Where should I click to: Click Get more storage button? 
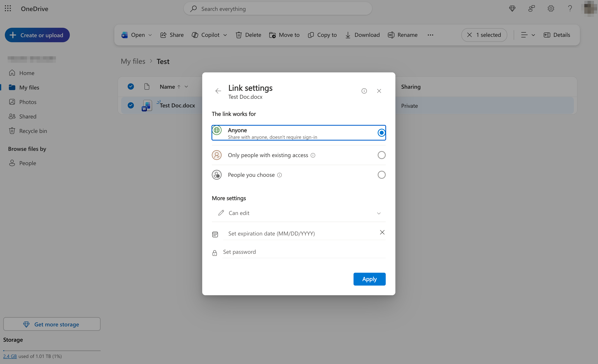[x=52, y=324]
